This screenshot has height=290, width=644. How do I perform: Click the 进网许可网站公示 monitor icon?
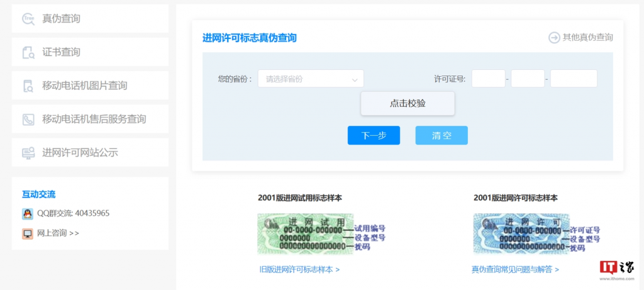pos(28,153)
